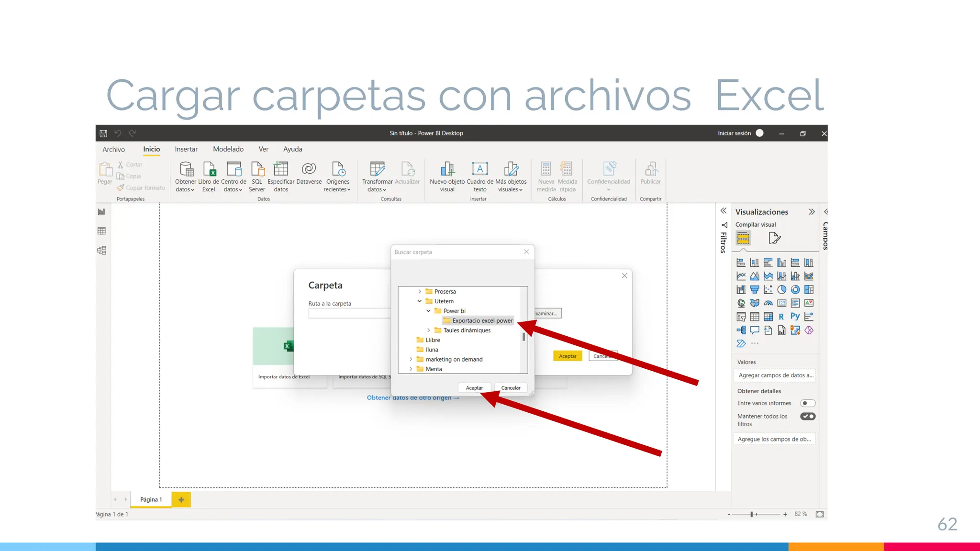The height and width of the screenshot is (551, 980).
Task: Click the Obtener datos icon
Action: [185, 176]
